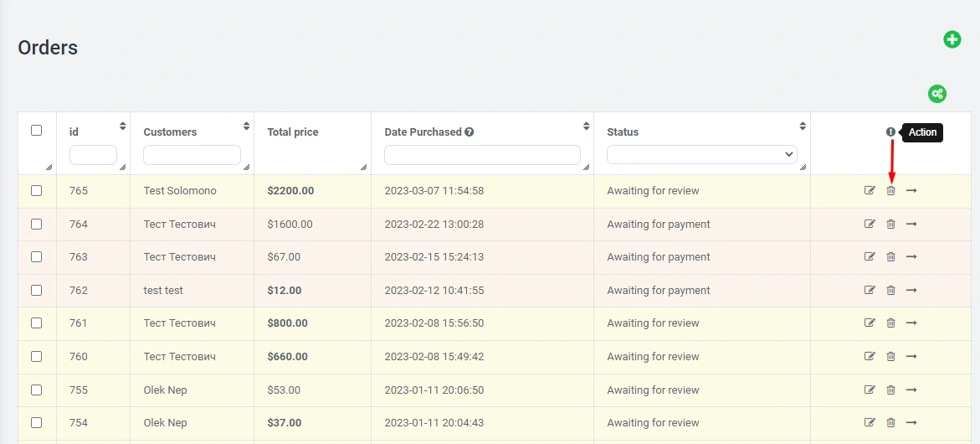Screen dimensions: 980x444
Task: Sort orders by id column arrows
Action: [x=123, y=126]
